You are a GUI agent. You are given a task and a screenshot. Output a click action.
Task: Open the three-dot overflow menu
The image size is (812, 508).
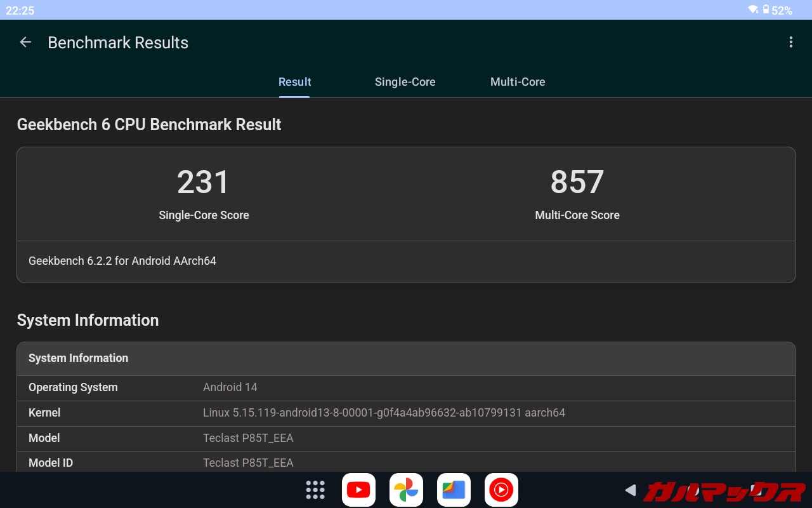tap(790, 43)
